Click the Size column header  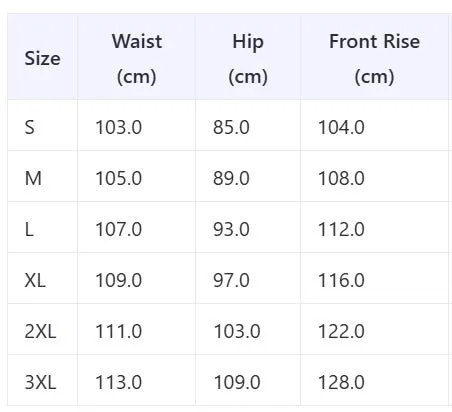(42, 58)
